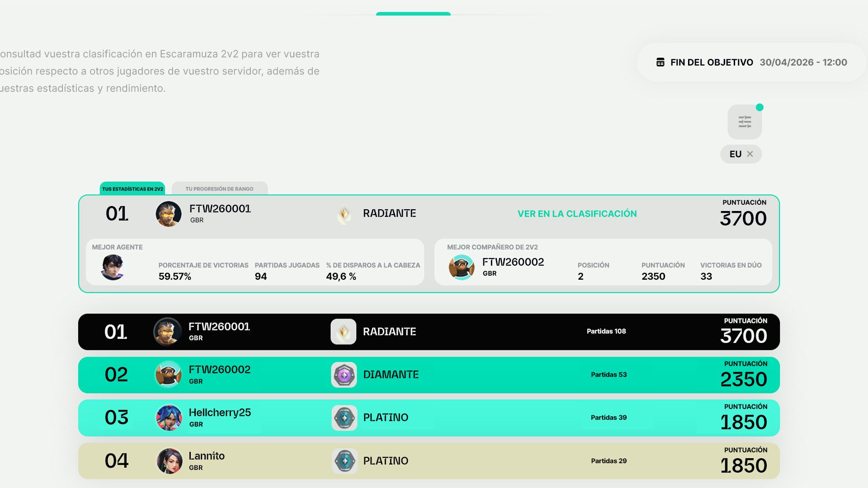Click the 3700 score in stats card

[743, 219]
